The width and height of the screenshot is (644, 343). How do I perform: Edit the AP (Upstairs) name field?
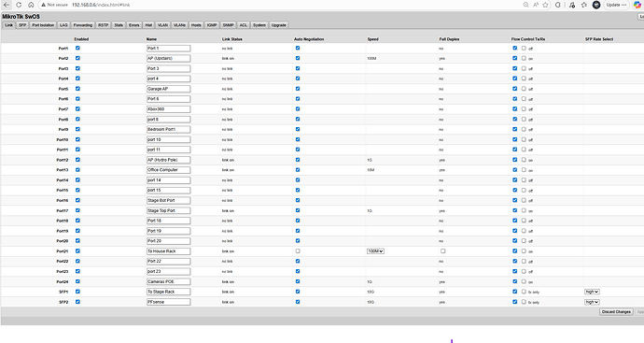(x=168, y=58)
